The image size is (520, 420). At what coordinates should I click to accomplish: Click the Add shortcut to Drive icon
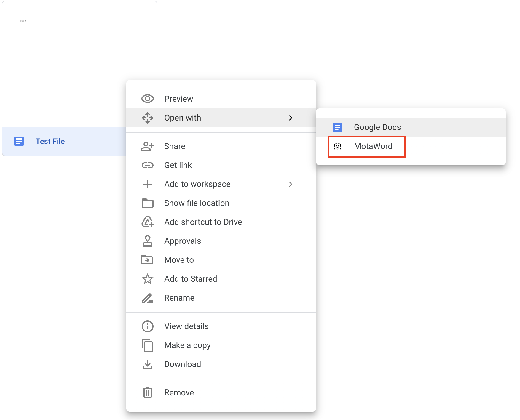147,222
